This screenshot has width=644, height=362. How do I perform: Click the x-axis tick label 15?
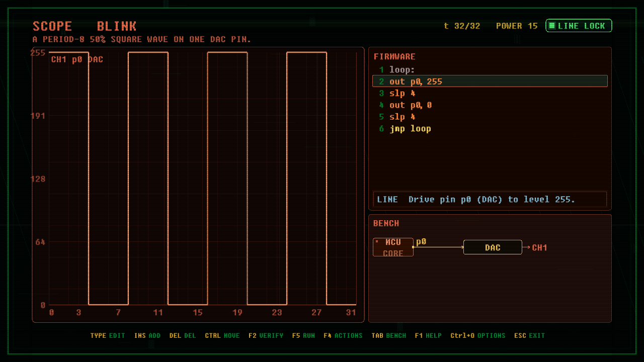[x=198, y=312]
